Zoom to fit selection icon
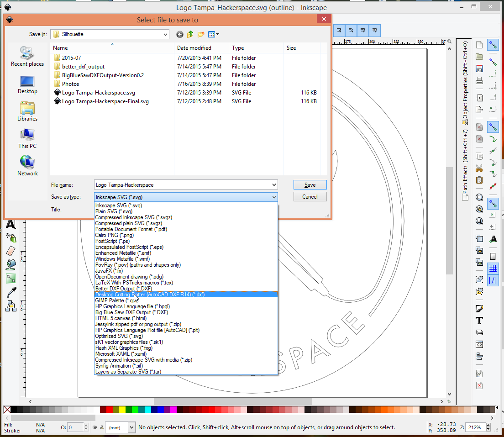The image size is (504, 437). [x=479, y=197]
